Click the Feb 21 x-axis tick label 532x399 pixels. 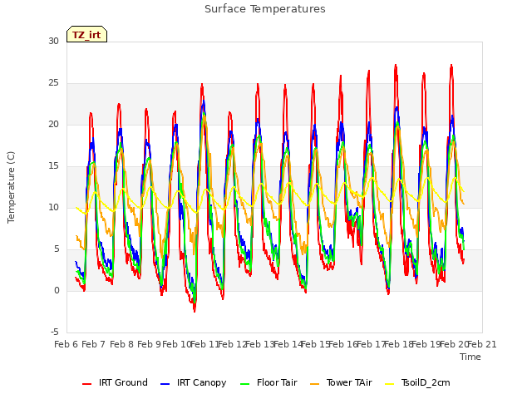point(482,344)
